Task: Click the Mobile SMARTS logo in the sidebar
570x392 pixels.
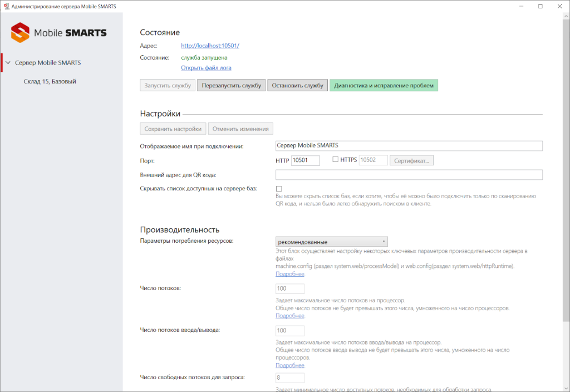Action: point(59,33)
